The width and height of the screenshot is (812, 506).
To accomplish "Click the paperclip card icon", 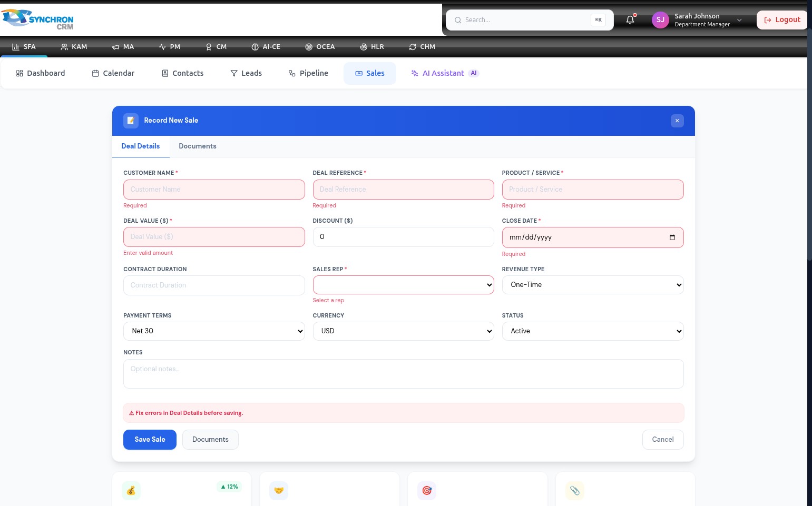I will (575, 491).
